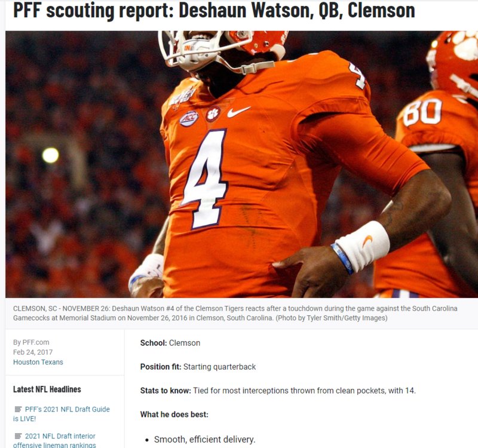
Task: Click the What he does best heading
Action: click(174, 415)
